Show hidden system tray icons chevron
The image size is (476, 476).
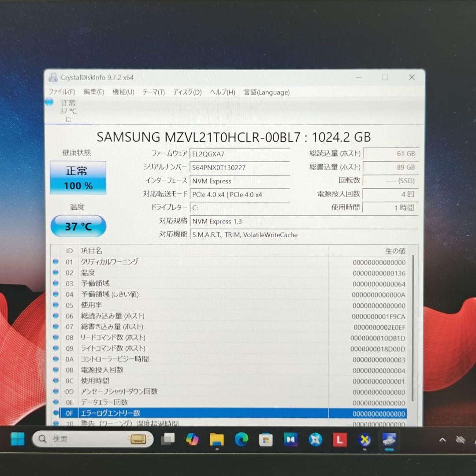[443, 439]
